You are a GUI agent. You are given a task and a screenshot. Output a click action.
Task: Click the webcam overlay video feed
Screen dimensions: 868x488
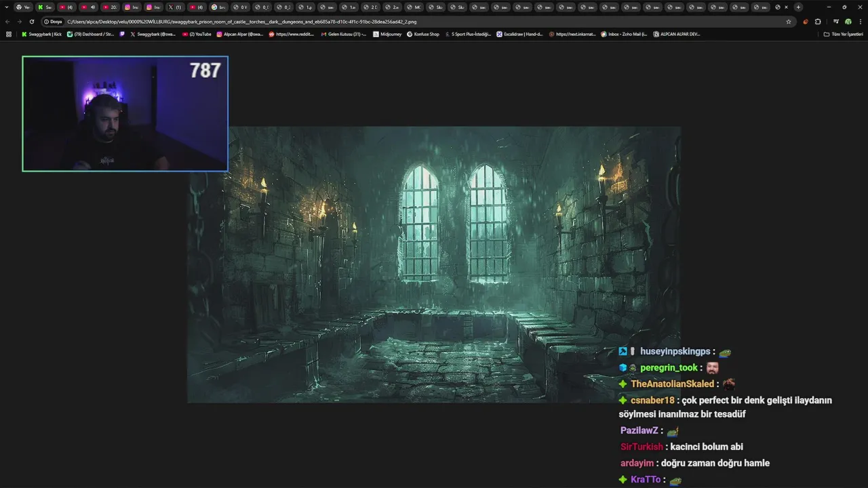pos(125,113)
